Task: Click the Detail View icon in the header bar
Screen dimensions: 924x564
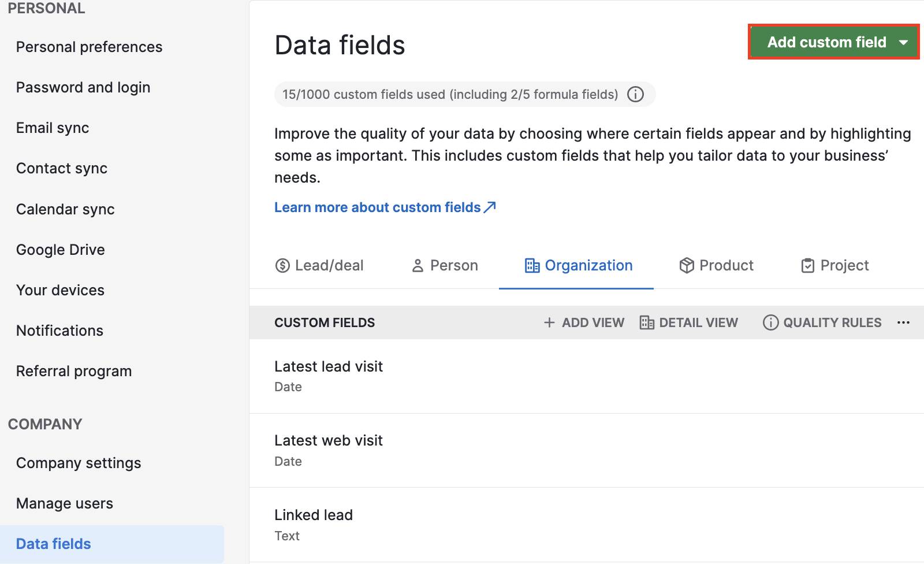Action: coord(647,322)
